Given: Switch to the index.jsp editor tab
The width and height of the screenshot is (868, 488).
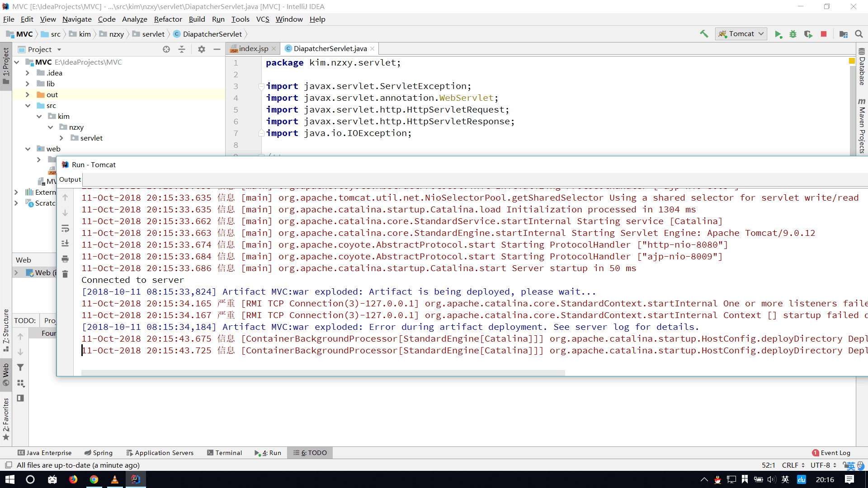Looking at the screenshot, I should pyautogui.click(x=253, y=49).
